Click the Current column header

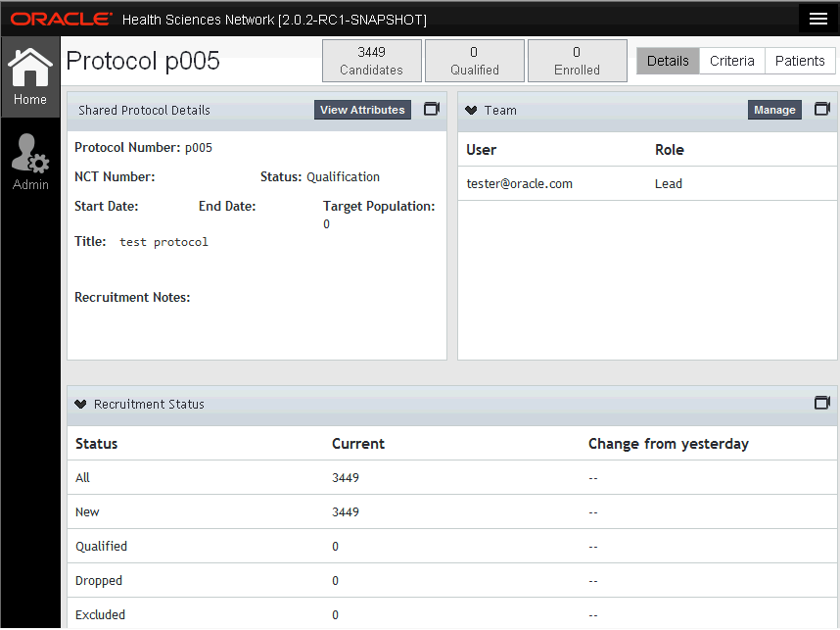[358, 444]
